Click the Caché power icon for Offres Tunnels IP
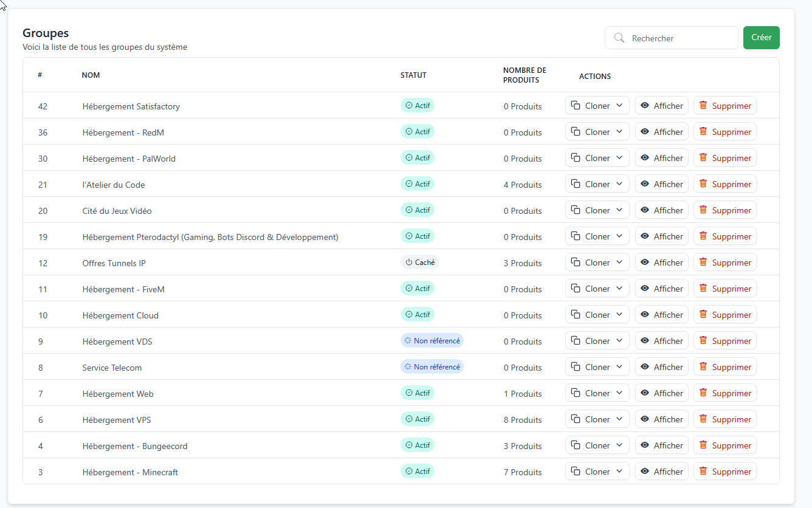Image resolution: width=812 pixels, height=508 pixels. (409, 263)
